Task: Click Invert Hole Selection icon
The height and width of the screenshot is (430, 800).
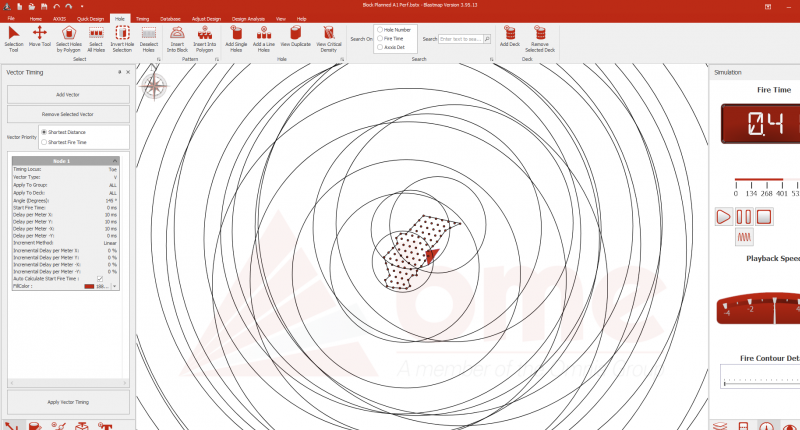Action: tap(122, 38)
